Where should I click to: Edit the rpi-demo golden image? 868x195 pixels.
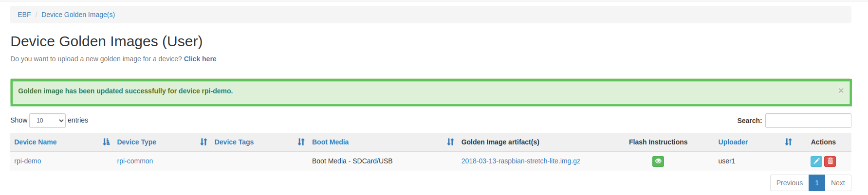coord(816,161)
